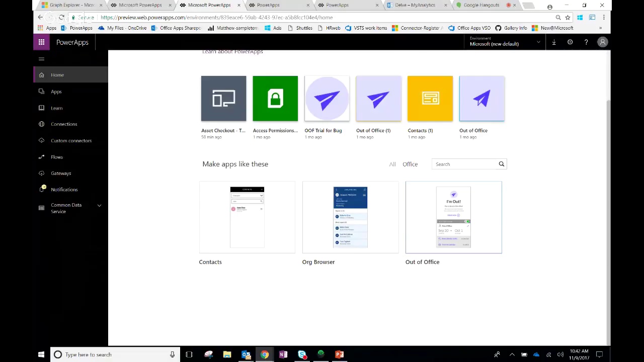Show more bookmarks with chevron
The width and height of the screenshot is (644, 362).
click(600, 28)
